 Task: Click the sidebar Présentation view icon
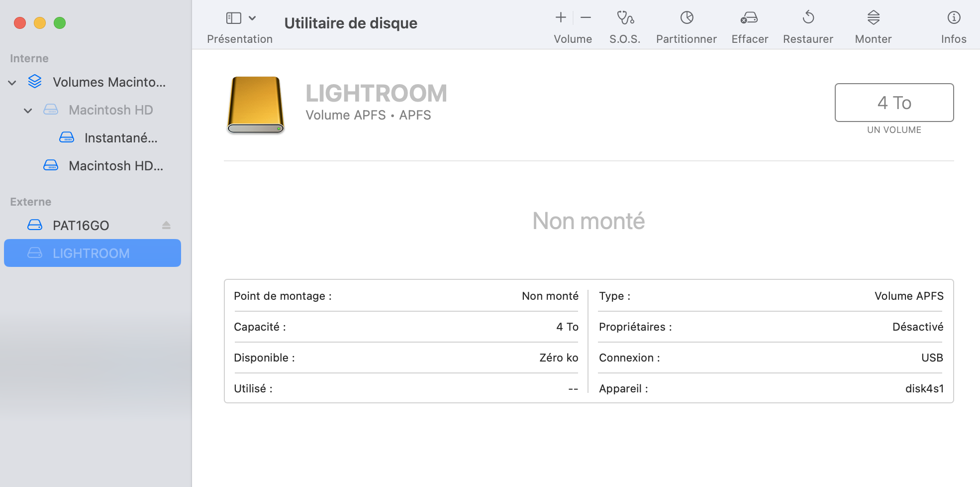click(x=233, y=18)
